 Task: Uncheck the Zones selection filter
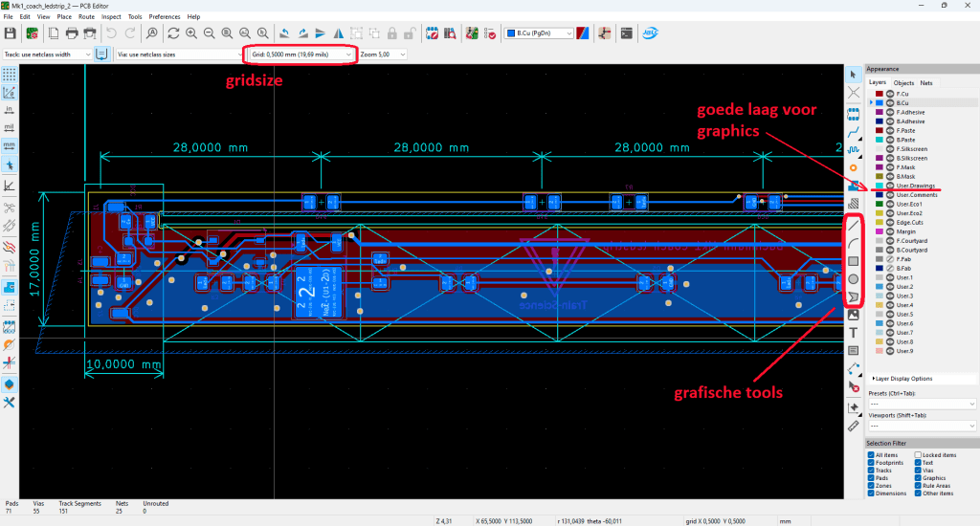(x=871, y=486)
